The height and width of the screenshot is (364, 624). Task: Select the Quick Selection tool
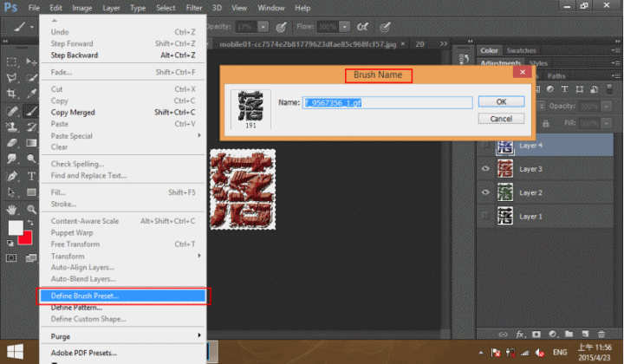[x=31, y=78]
